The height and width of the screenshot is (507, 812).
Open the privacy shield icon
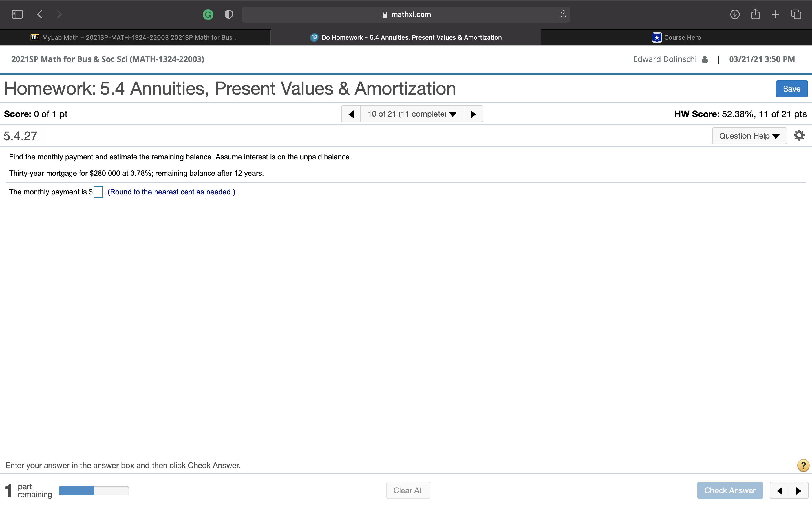229,14
